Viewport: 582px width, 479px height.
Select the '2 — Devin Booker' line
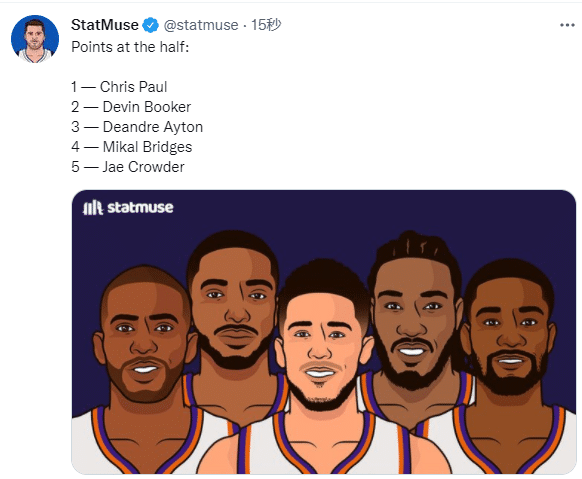tap(131, 107)
